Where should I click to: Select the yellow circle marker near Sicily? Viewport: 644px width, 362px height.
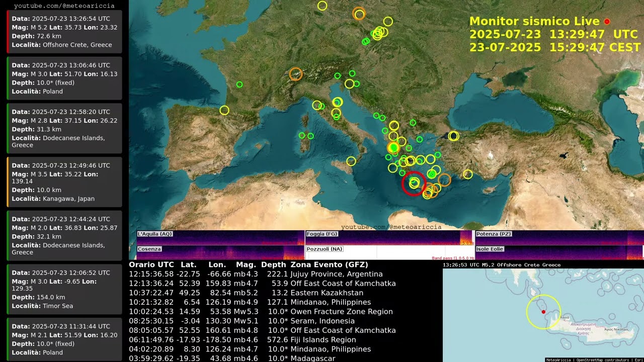[x=351, y=161]
